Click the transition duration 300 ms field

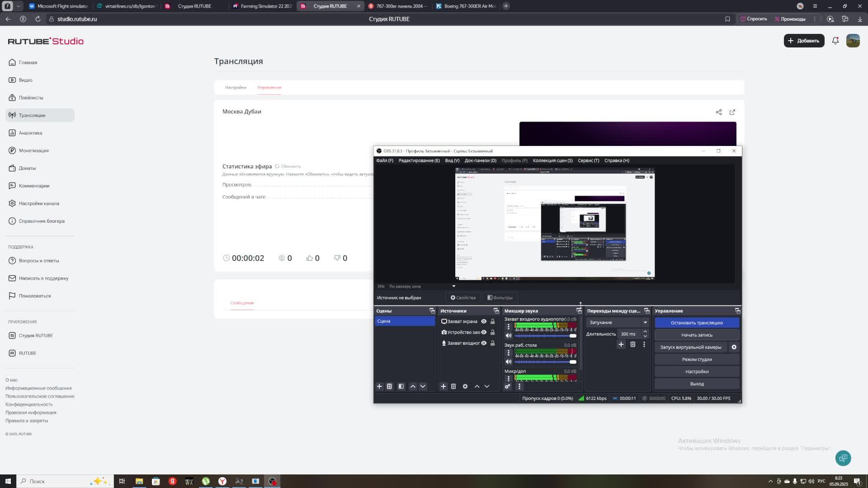[629, 334]
